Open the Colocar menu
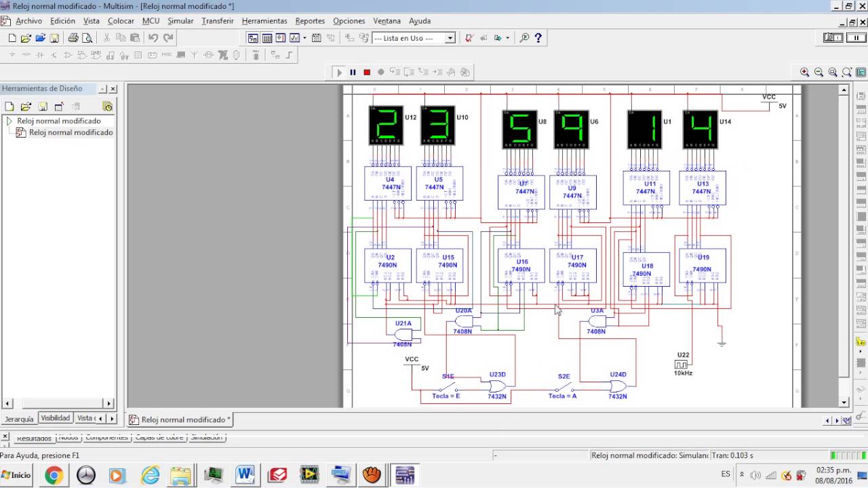Screen dimensions: 868x488 tap(121, 21)
